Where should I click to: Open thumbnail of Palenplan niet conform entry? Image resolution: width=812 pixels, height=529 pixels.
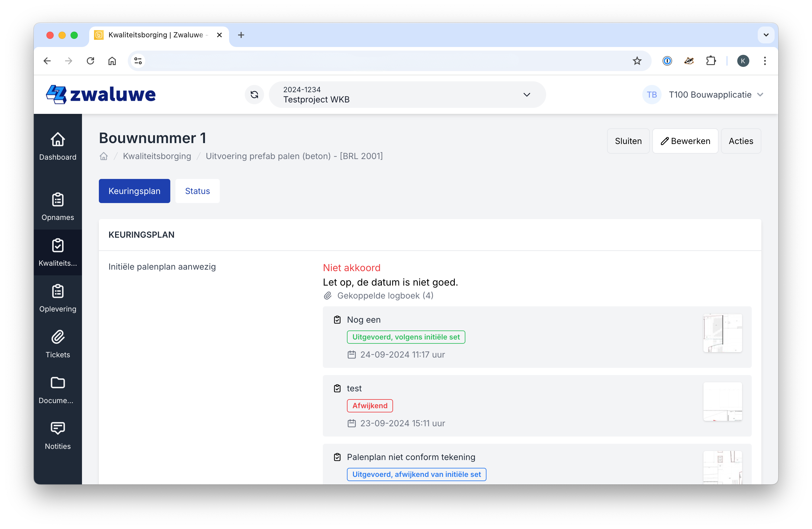tap(722, 467)
